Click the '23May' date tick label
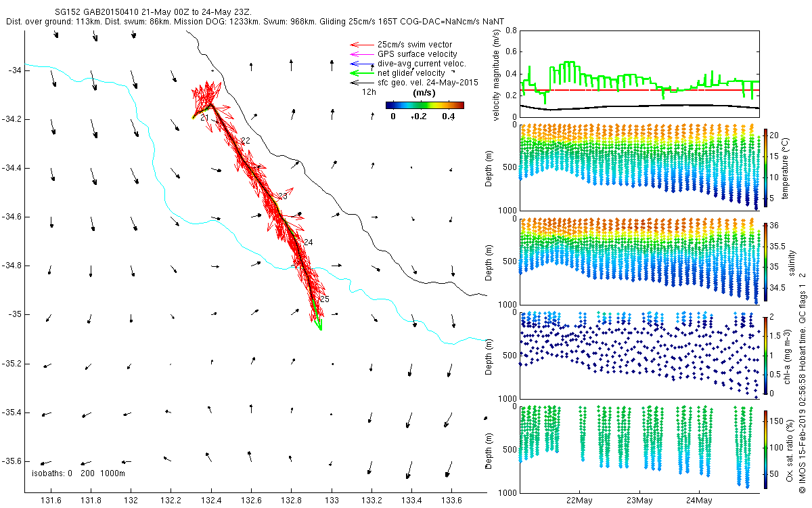812x508 pixels. click(639, 501)
